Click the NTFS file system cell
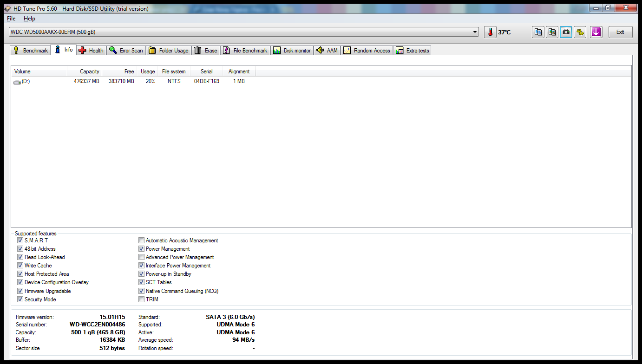Viewport: 642px width, 364px height. [x=174, y=81]
